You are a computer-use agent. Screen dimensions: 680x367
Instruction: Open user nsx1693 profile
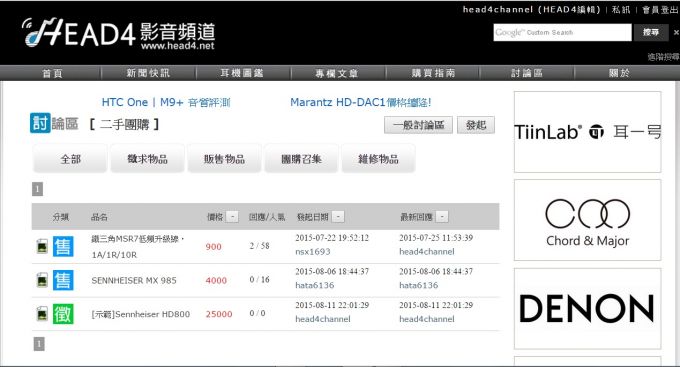pos(313,252)
